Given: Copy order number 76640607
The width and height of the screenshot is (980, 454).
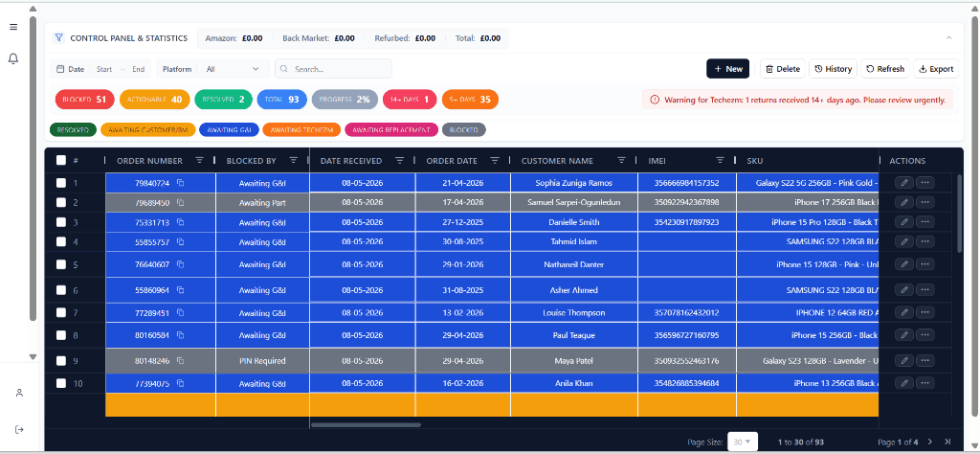Looking at the screenshot, I should pyautogui.click(x=180, y=264).
